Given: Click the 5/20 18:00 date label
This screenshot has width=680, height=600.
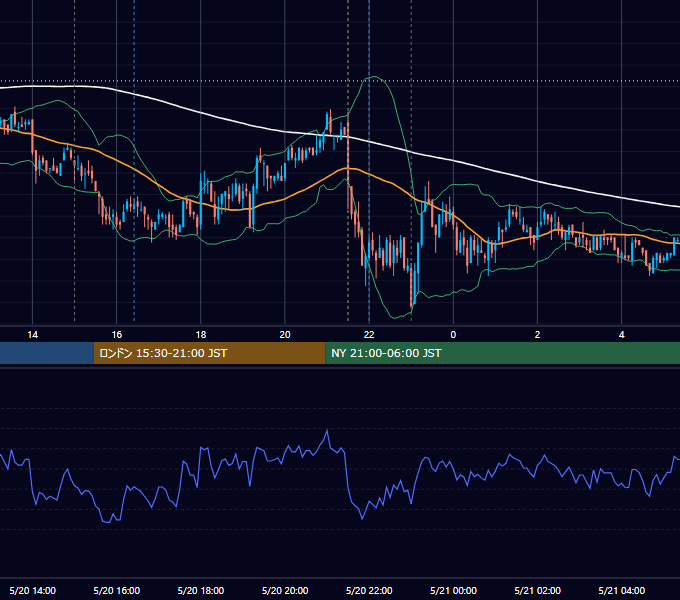Looking at the screenshot, I should tap(201, 590).
